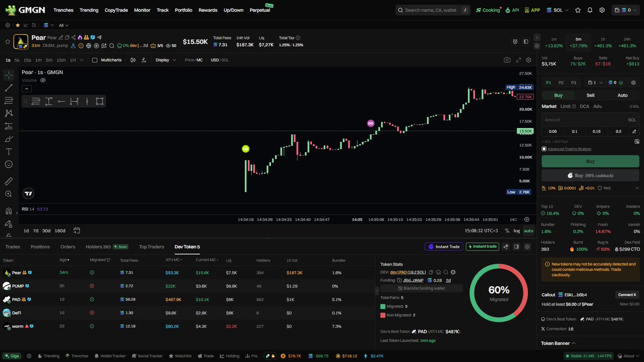This screenshot has width=644, height=362.
Task: Open the Cooking link
Action: pos(488,10)
